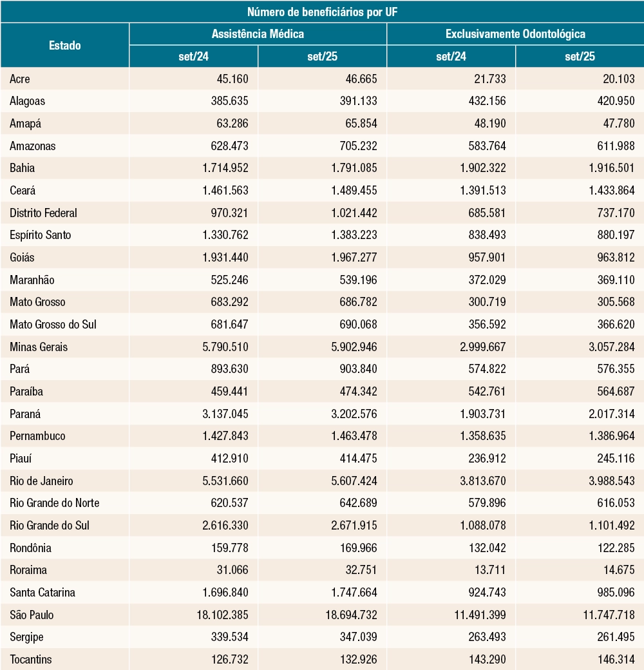Click the Bahia value 1.916.501
Screen dimensions: 644x670
tap(612, 168)
